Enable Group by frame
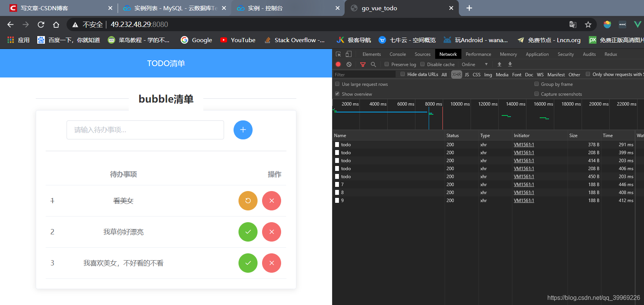This screenshot has width=644, height=305. click(x=536, y=84)
